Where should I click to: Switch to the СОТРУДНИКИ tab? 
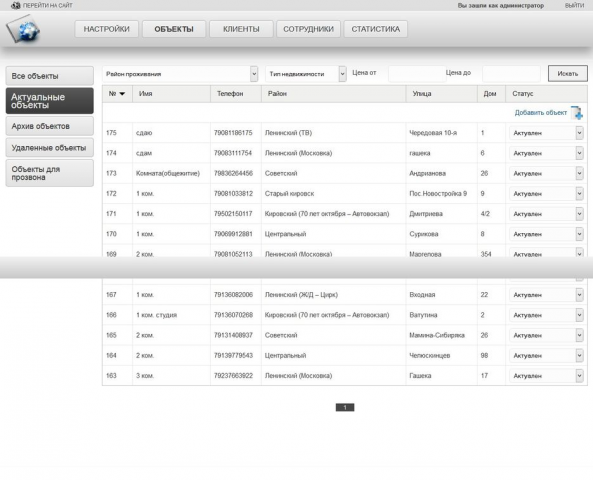[x=309, y=29]
